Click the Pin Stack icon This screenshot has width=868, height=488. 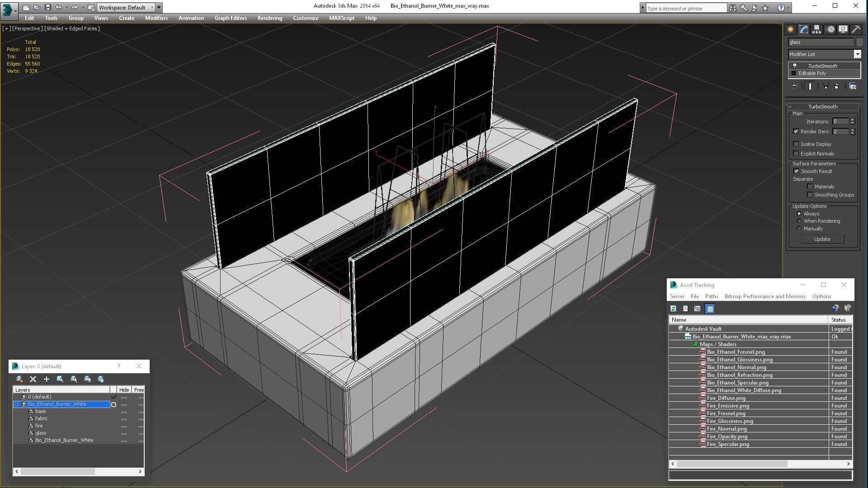click(x=794, y=86)
